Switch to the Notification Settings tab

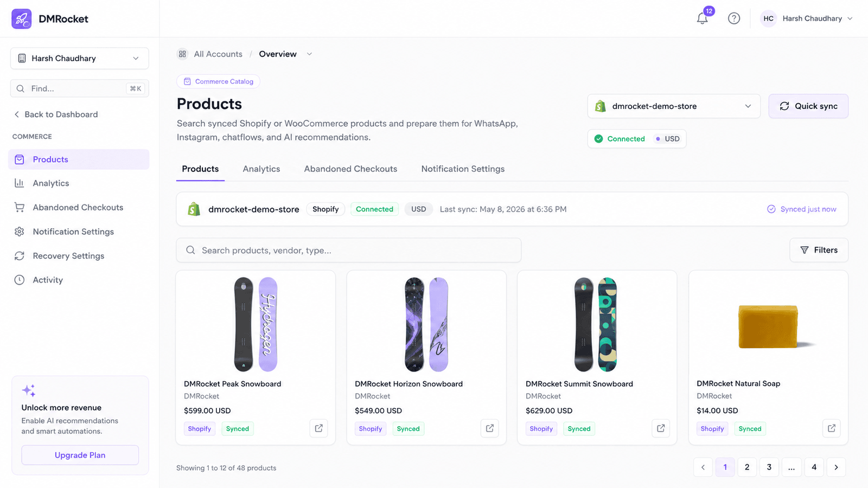[463, 169]
